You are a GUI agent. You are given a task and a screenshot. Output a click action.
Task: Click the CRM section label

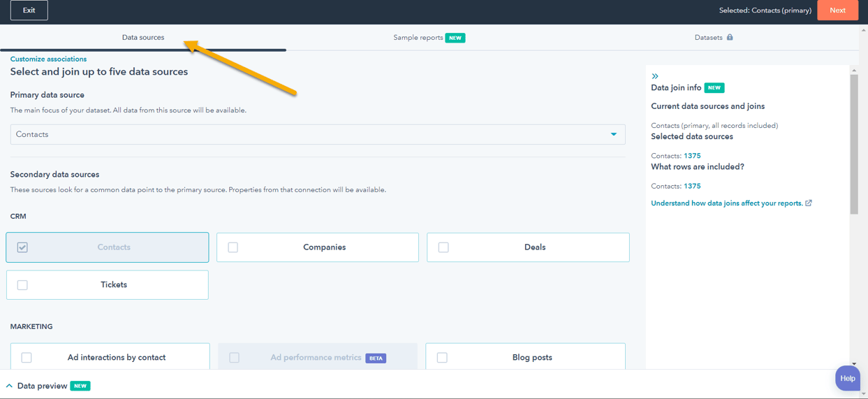pos(18,217)
